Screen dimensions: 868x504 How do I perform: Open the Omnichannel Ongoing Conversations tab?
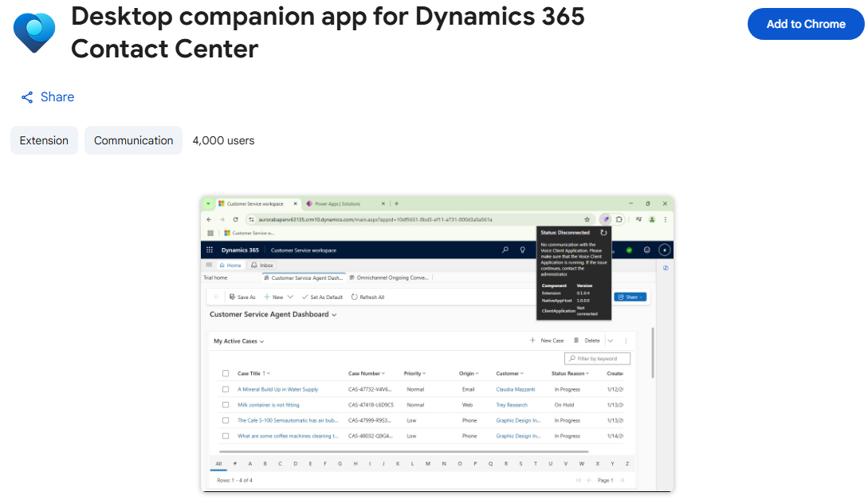(389, 278)
